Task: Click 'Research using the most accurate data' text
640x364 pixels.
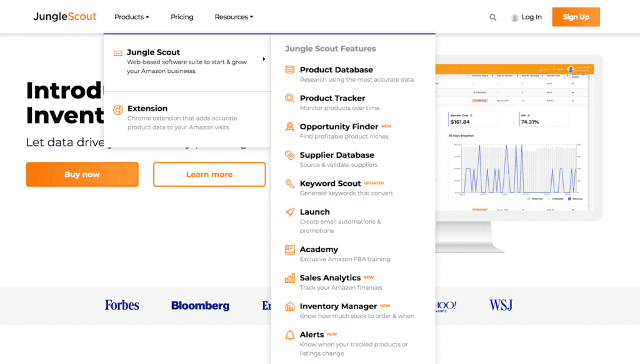Action: pyautogui.click(x=357, y=80)
